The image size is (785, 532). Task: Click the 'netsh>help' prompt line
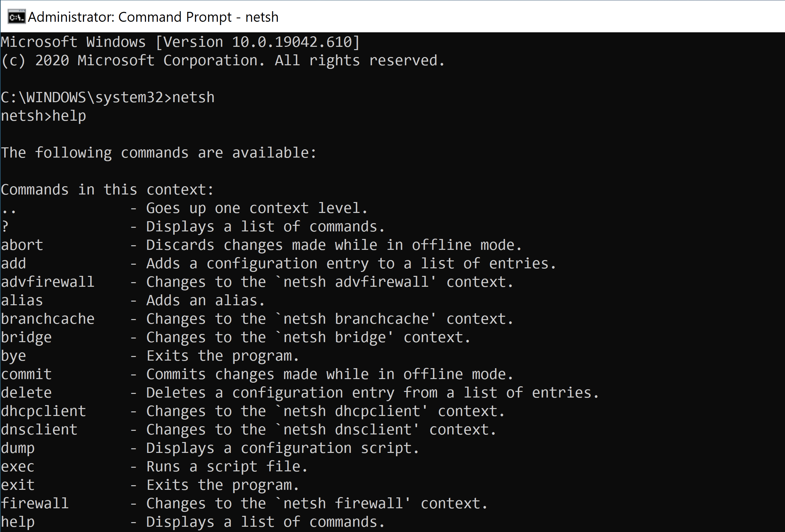(43, 116)
